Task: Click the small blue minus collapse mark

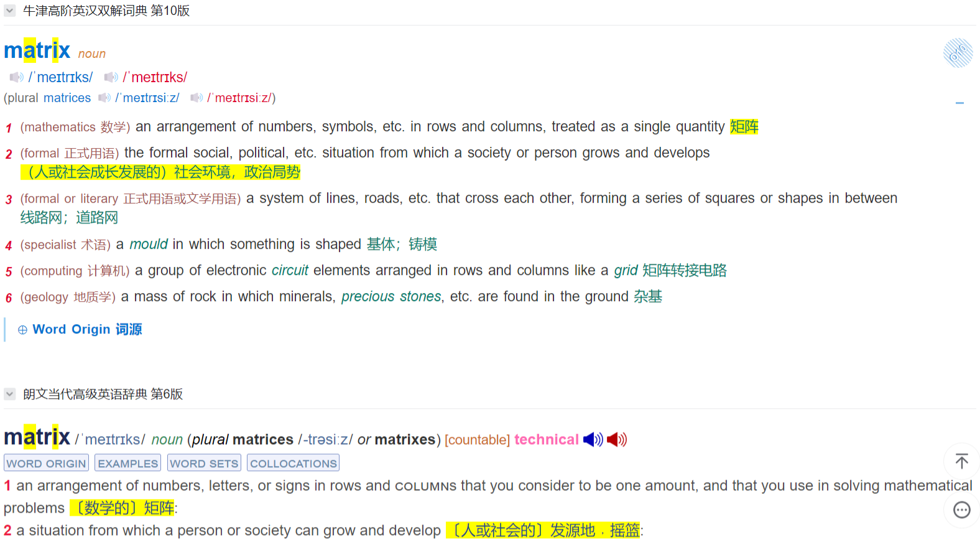Action: [959, 103]
